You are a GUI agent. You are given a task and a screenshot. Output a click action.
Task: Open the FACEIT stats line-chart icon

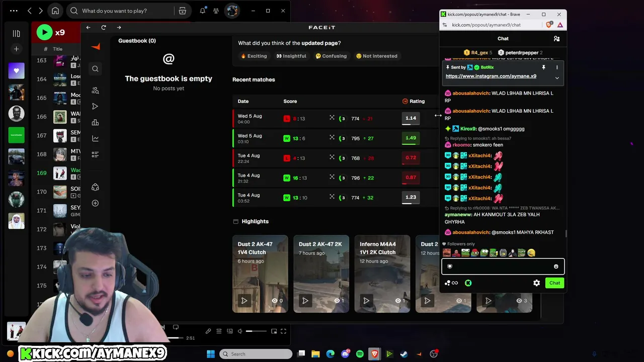click(x=95, y=138)
